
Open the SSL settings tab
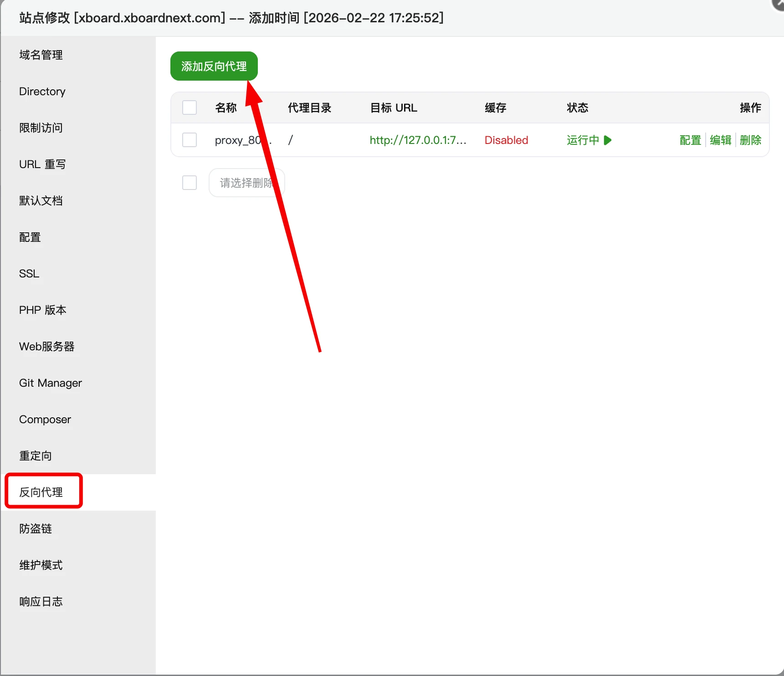29,273
